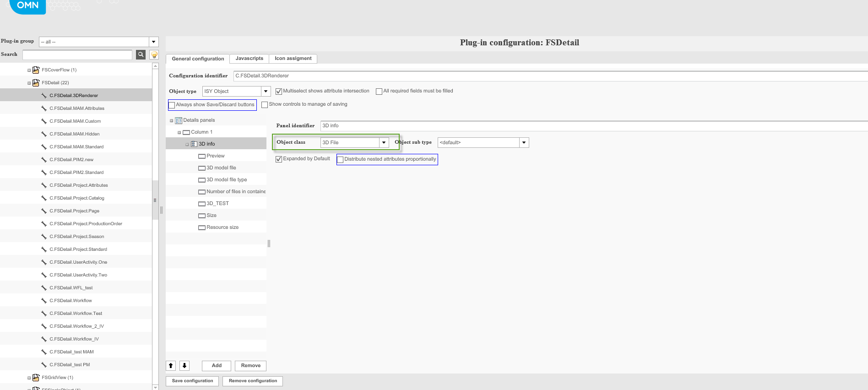Uncheck Expanded by Default
868x390 pixels.
pyautogui.click(x=279, y=159)
